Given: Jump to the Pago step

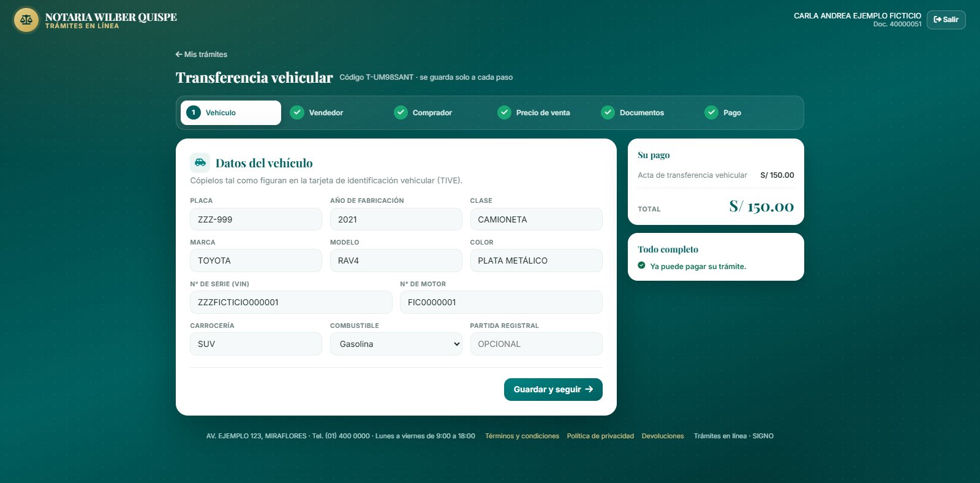Looking at the screenshot, I should click(748, 113).
